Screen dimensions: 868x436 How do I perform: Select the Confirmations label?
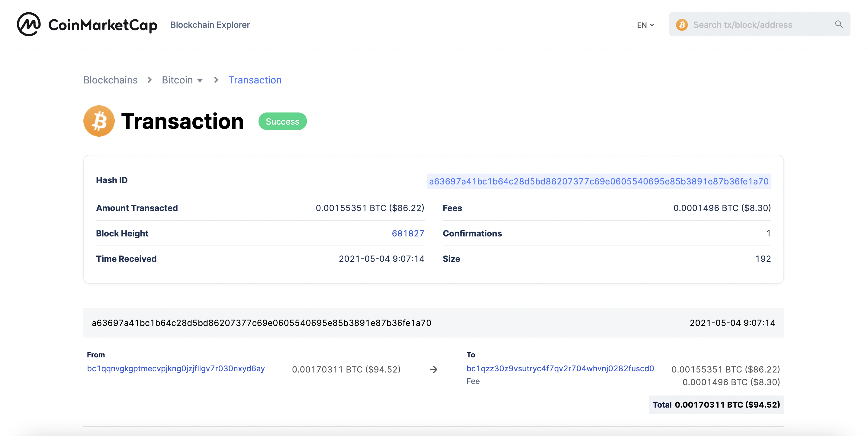[472, 233]
